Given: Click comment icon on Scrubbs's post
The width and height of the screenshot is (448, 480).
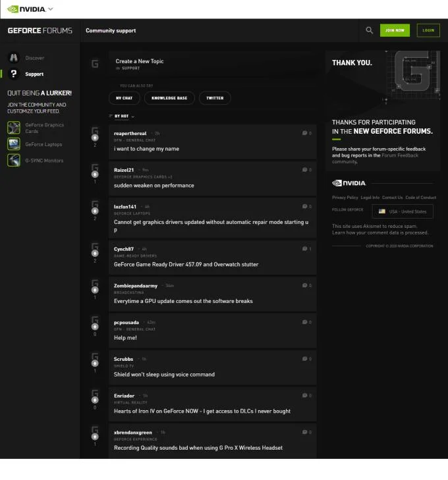Looking at the screenshot, I should (304, 359).
